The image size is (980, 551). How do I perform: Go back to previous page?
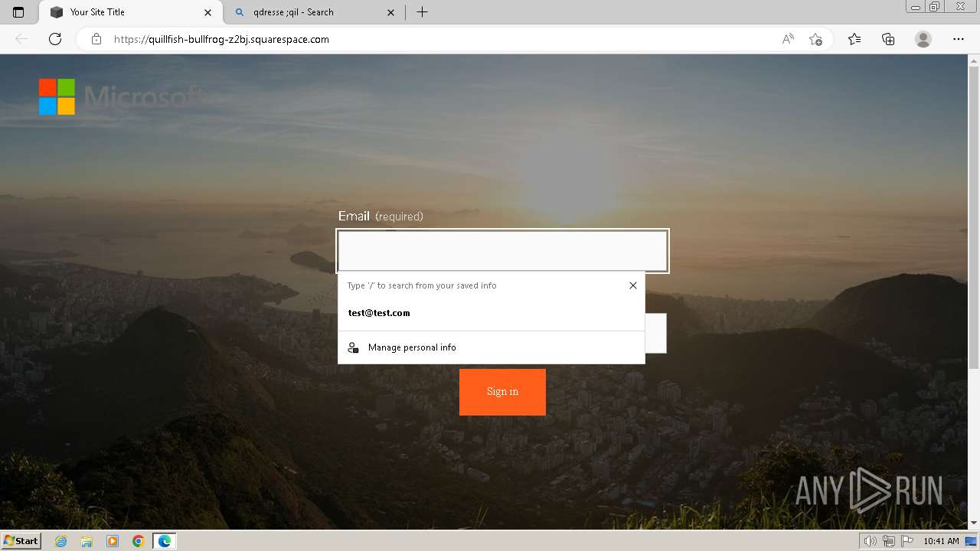click(21, 39)
